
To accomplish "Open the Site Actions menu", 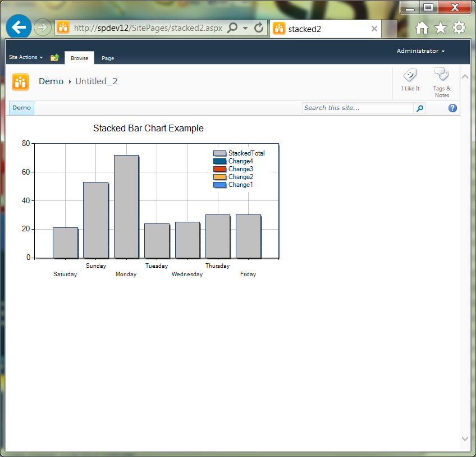I will 26,57.
